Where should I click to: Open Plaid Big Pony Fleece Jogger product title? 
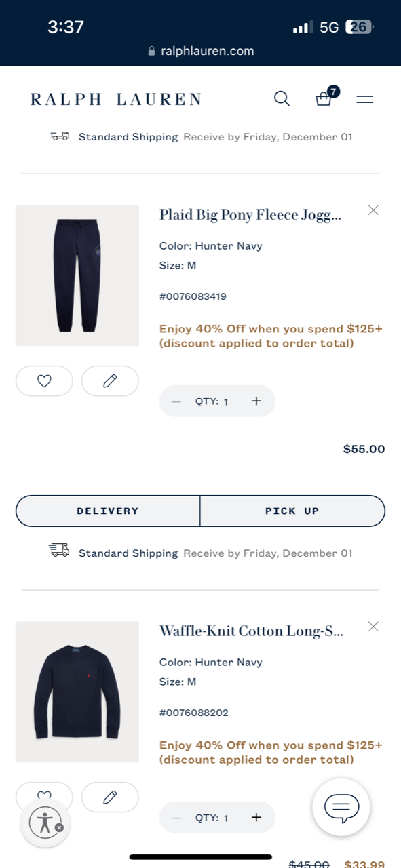click(x=250, y=215)
